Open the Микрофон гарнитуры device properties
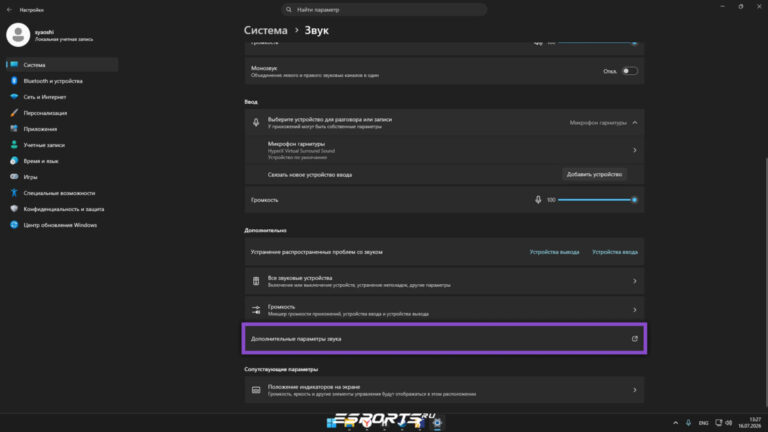 tap(444, 150)
